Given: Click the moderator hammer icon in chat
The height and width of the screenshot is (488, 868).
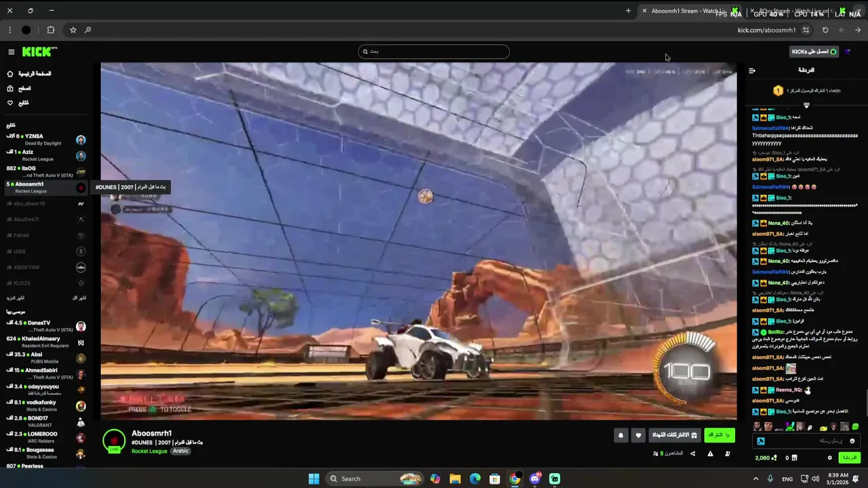Looking at the screenshot, I should (x=761, y=441).
